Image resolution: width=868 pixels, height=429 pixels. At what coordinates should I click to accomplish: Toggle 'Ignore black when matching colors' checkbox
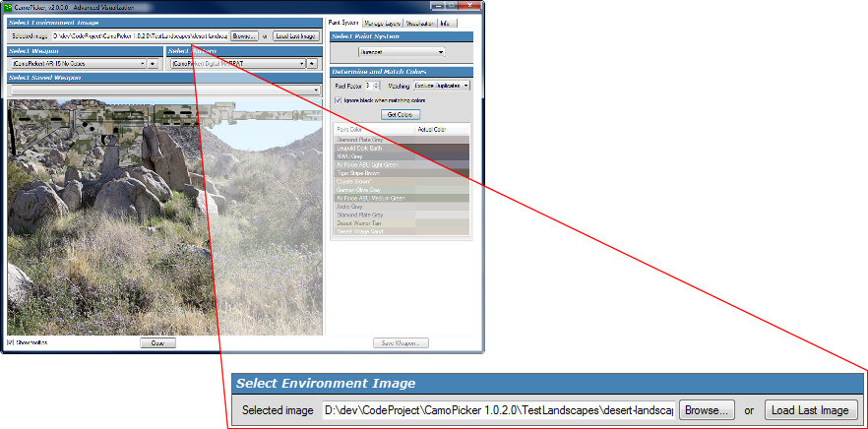(339, 100)
